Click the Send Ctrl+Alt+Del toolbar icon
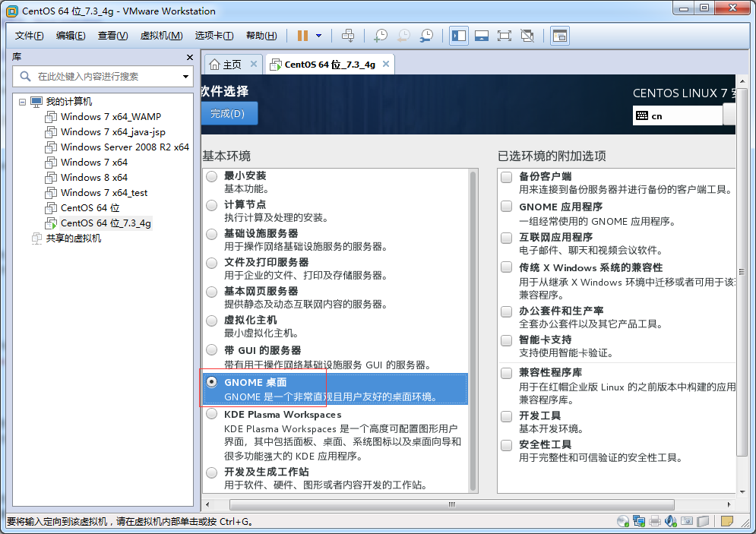 pos(348,36)
